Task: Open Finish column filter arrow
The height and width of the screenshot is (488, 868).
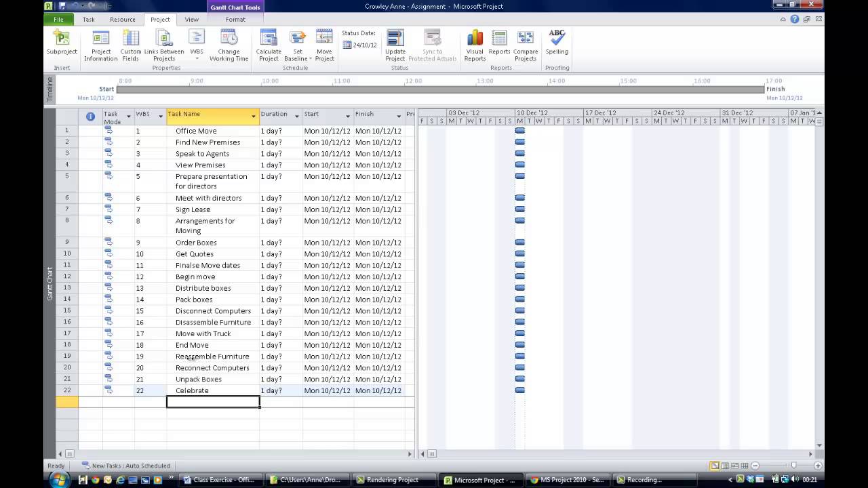Action: (399, 117)
